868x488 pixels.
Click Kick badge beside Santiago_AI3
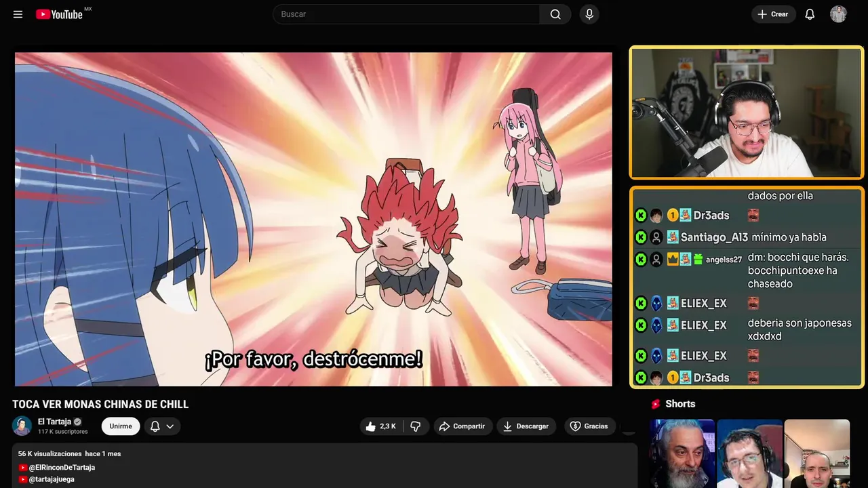click(x=641, y=237)
